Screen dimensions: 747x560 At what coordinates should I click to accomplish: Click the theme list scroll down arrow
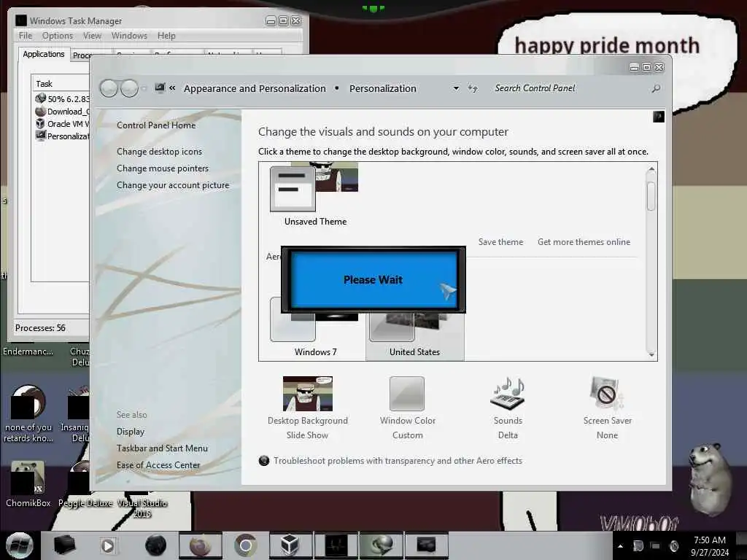pyautogui.click(x=651, y=355)
